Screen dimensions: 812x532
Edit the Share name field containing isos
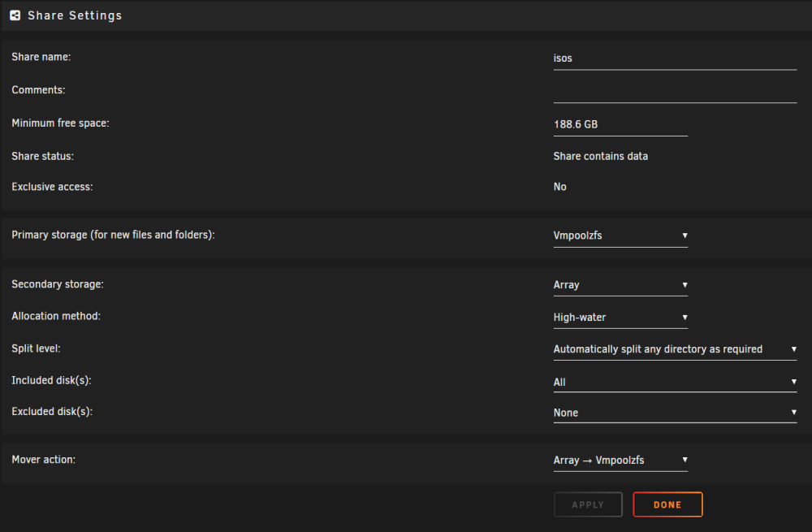point(675,58)
